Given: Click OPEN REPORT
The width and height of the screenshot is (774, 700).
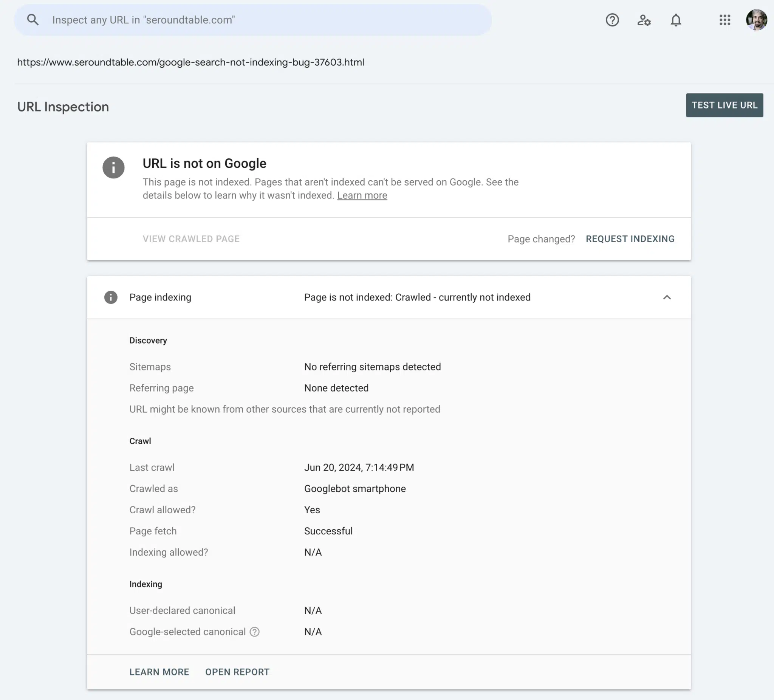Looking at the screenshot, I should pos(237,672).
